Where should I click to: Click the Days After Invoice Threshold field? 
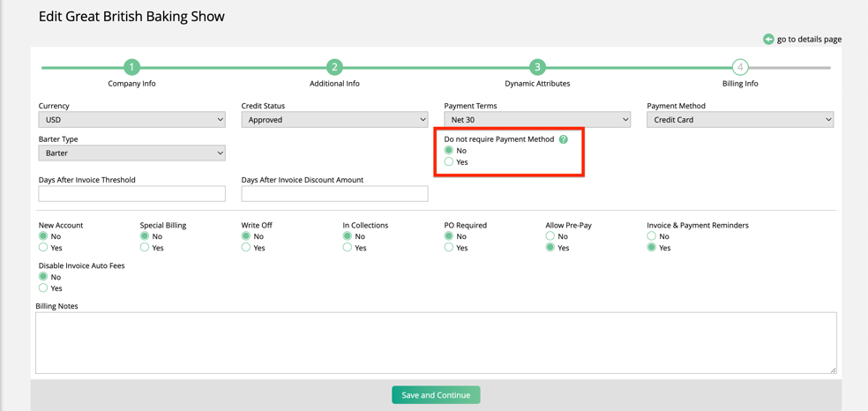pos(131,194)
